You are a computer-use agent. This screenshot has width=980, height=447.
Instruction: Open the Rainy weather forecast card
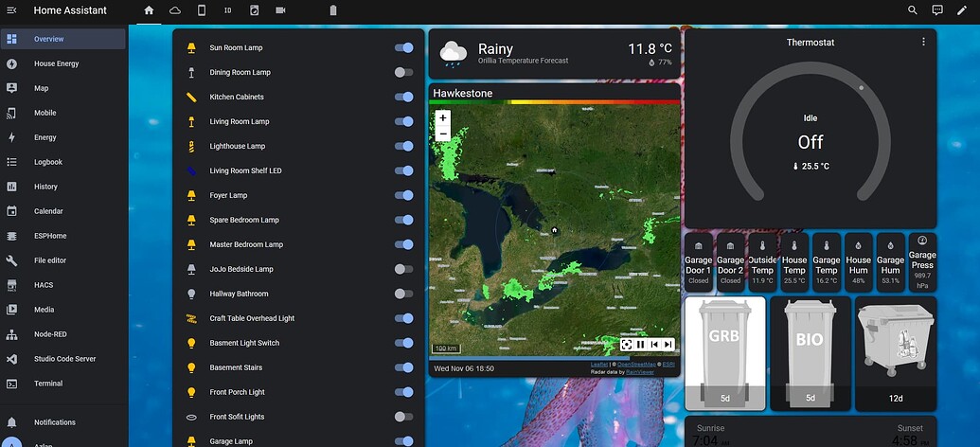(554, 53)
